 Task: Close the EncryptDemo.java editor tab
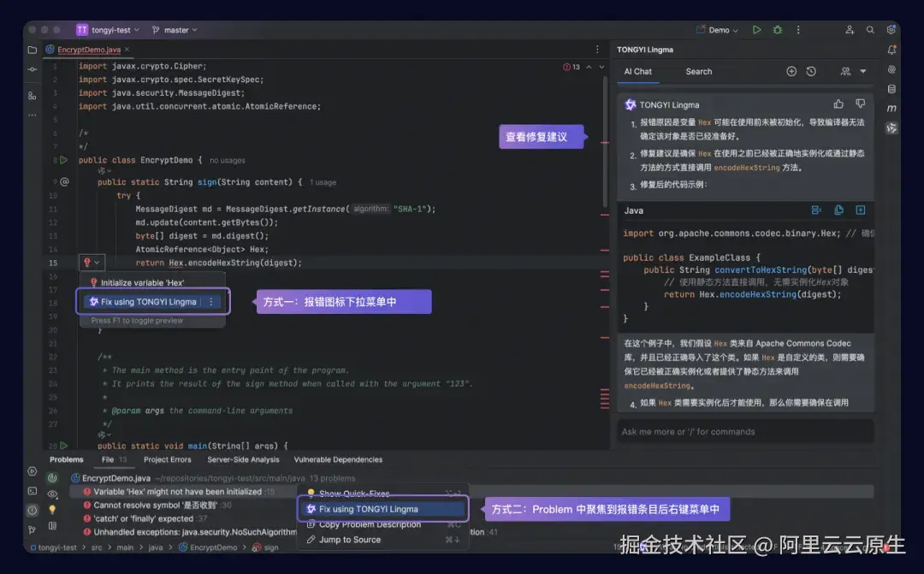pos(127,50)
